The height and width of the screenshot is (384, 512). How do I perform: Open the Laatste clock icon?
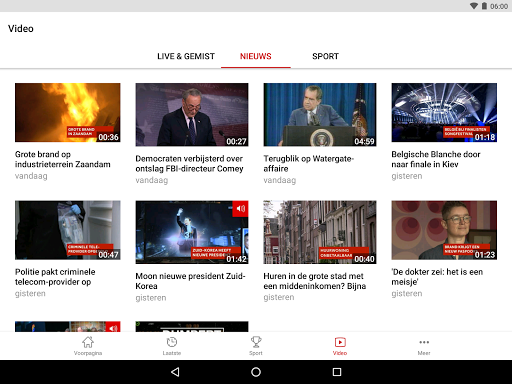click(172, 342)
